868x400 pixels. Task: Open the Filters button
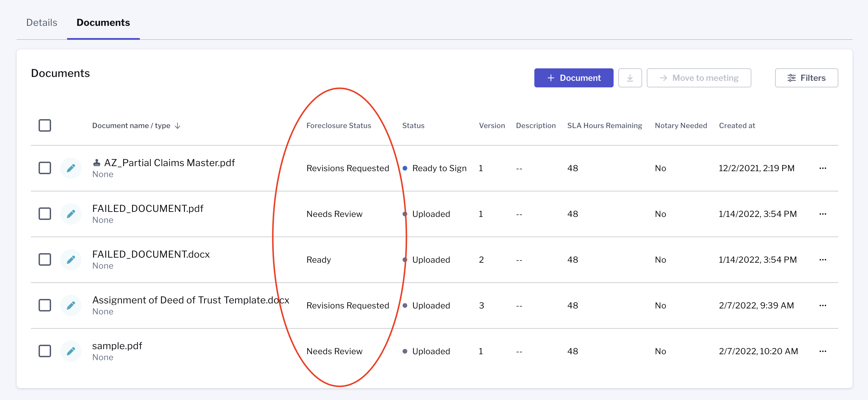click(806, 78)
